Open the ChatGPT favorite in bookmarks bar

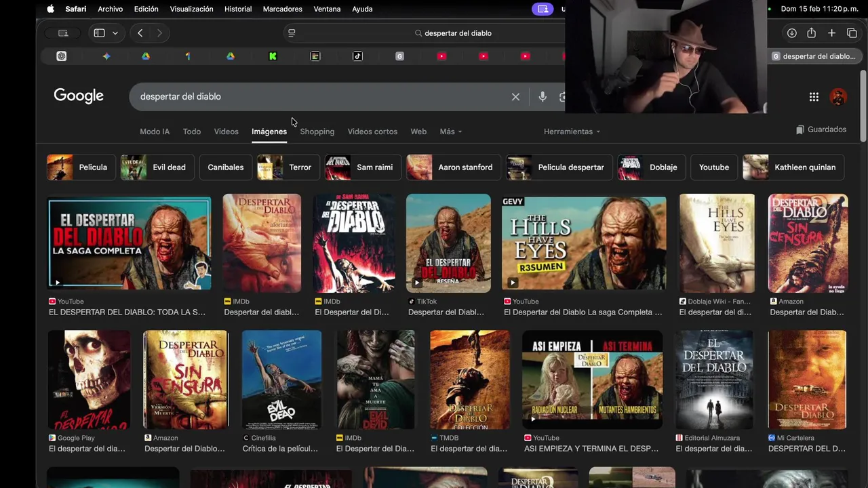tap(62, 56)
